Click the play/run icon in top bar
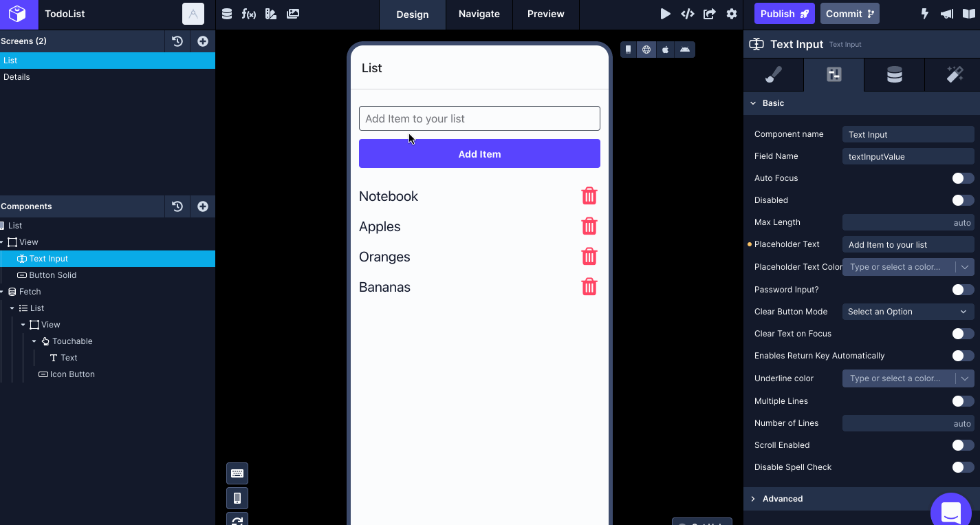This screenshot has width=980, height=525. point(665,14)
